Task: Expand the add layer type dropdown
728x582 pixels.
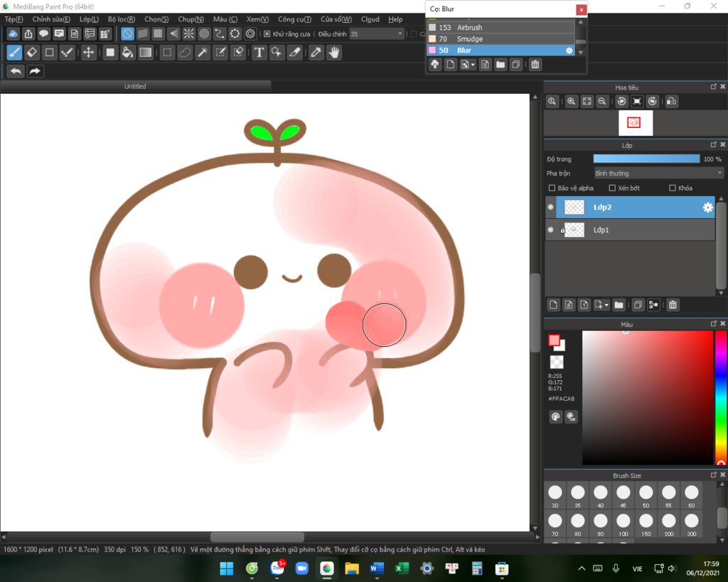Action: click(601, 305)
